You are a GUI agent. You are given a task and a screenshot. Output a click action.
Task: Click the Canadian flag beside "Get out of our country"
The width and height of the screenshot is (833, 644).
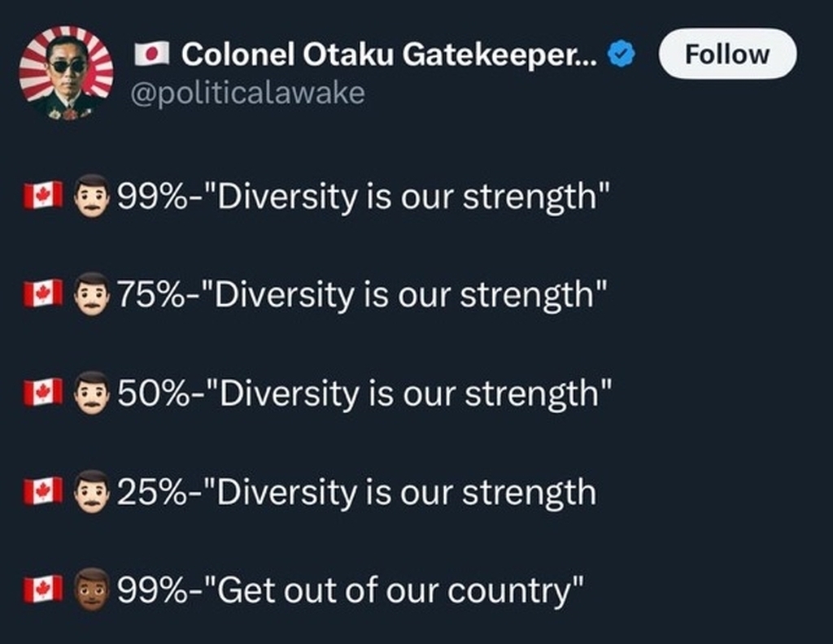42,589
